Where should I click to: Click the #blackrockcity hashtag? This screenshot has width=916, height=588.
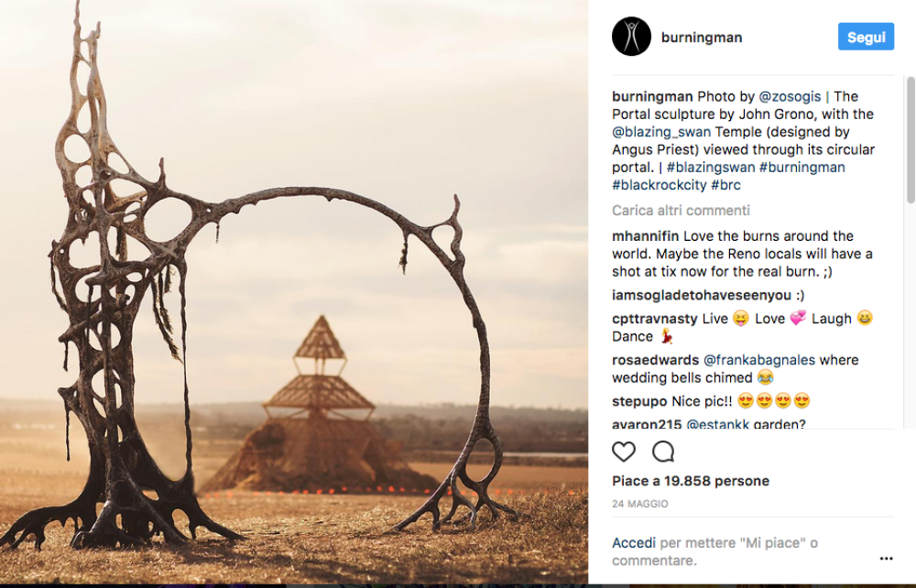[x=660, y=185]
